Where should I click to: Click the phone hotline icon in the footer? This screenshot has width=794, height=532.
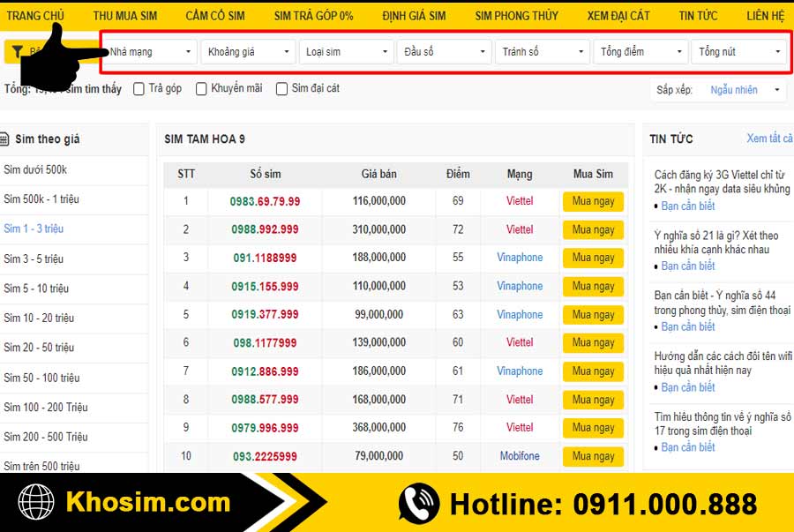click(415, 503)
